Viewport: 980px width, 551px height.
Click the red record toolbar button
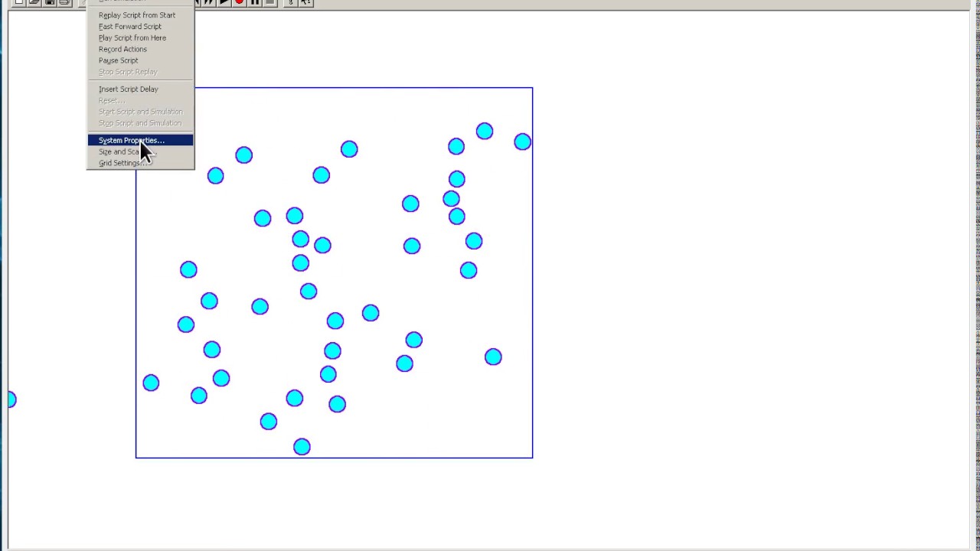click(239, 2)
